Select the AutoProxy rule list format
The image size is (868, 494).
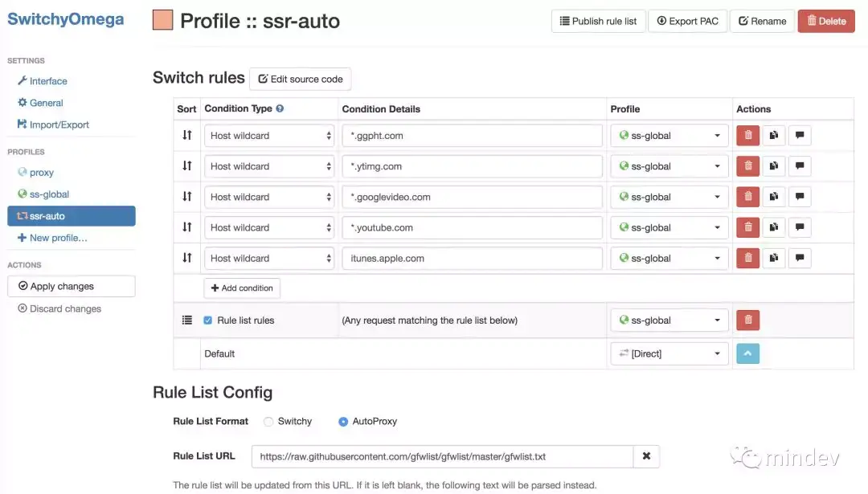(343, 421)
